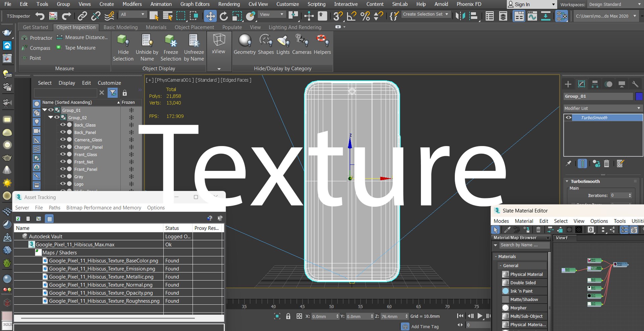Click Refresh icon in Asset Tracking
Image resolution: width=644 pixels, height=331 pixels.
[x=18, y=219]
